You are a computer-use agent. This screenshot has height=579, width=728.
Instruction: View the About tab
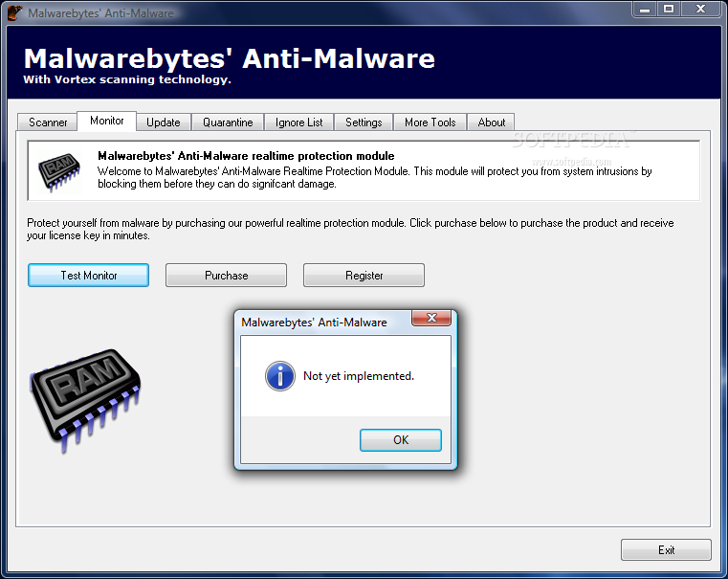click(x=491, y=122)
